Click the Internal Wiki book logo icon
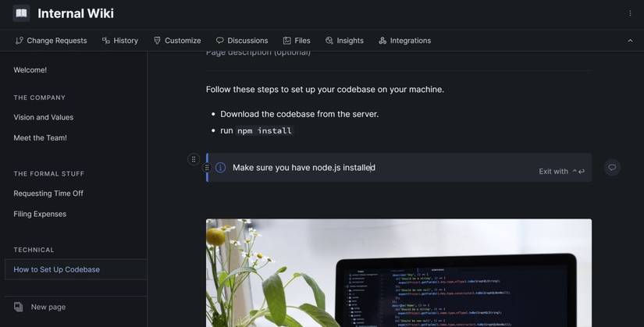Viewport: 644px width, 327px height. coord(21,13)
